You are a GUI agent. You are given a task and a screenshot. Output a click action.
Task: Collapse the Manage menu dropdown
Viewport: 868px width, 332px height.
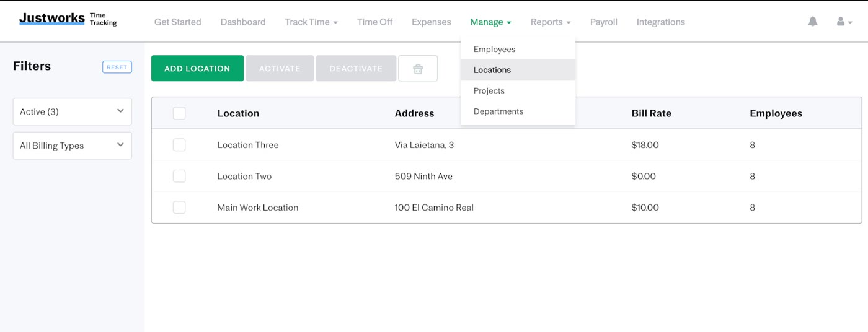[x=490, y=22]
